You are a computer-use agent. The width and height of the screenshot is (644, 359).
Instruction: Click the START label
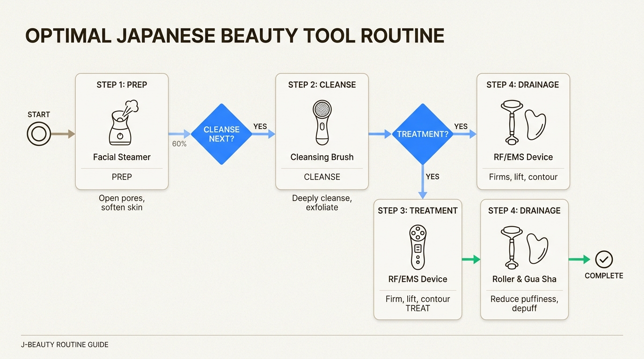(x=38, y=115)
